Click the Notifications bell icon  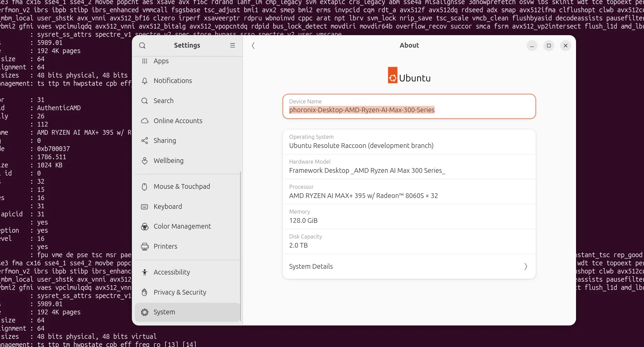[145, 81]
